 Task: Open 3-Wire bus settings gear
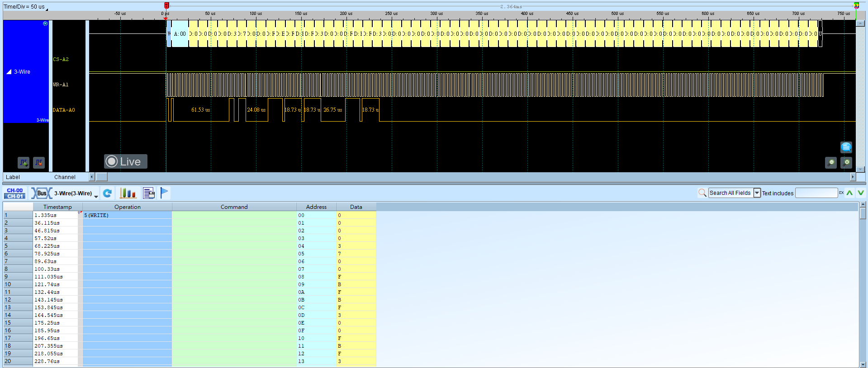click(x=45, y=24)
